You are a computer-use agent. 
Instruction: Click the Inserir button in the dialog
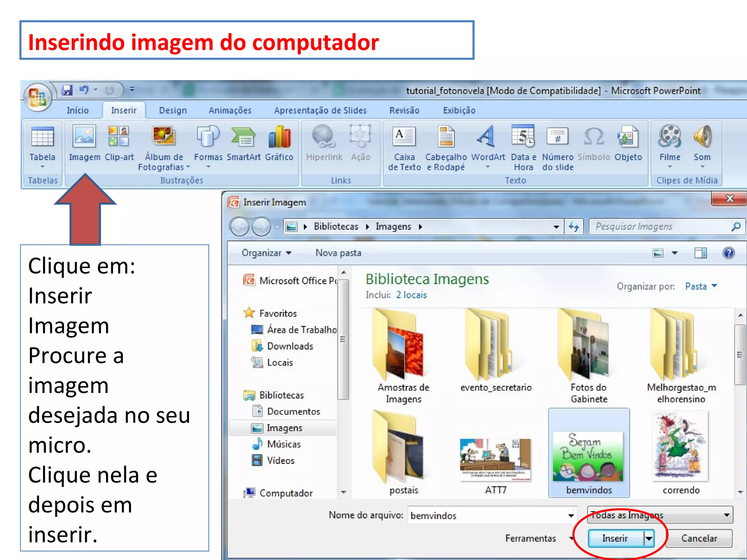615,538
